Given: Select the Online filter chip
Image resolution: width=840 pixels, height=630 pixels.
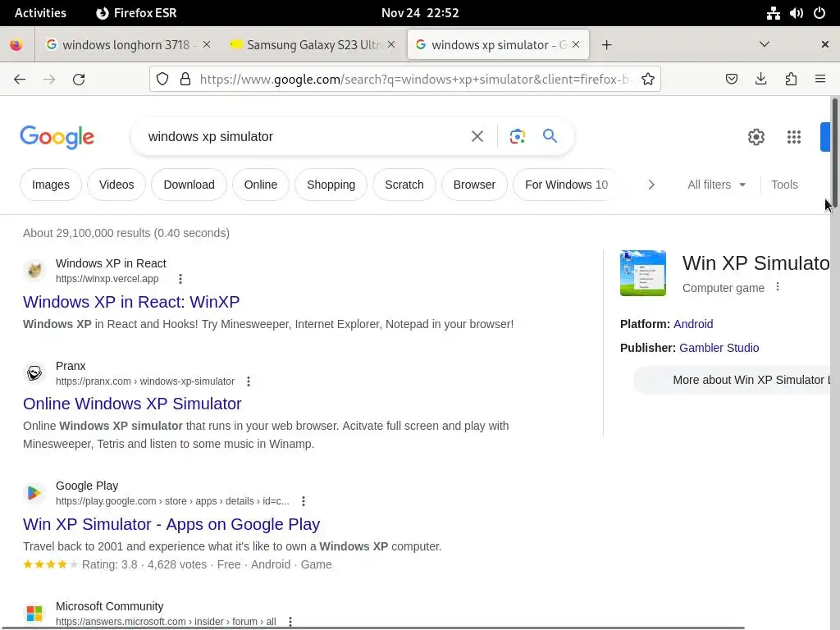Looking at the screenshot, I should point(261,185).
